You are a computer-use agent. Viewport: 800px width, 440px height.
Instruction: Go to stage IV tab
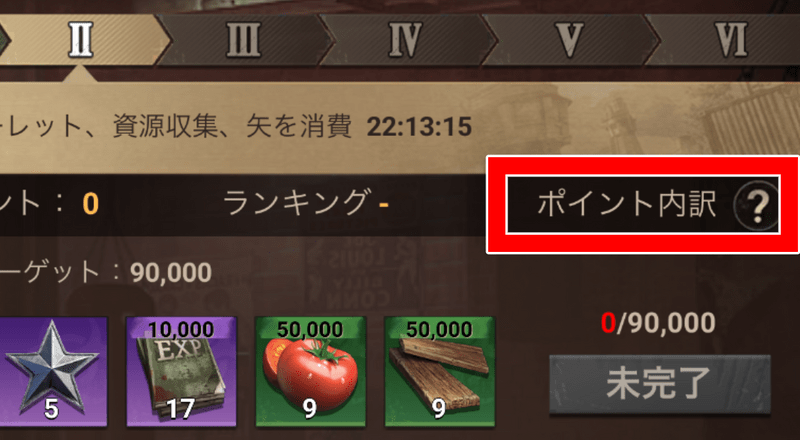406,40
